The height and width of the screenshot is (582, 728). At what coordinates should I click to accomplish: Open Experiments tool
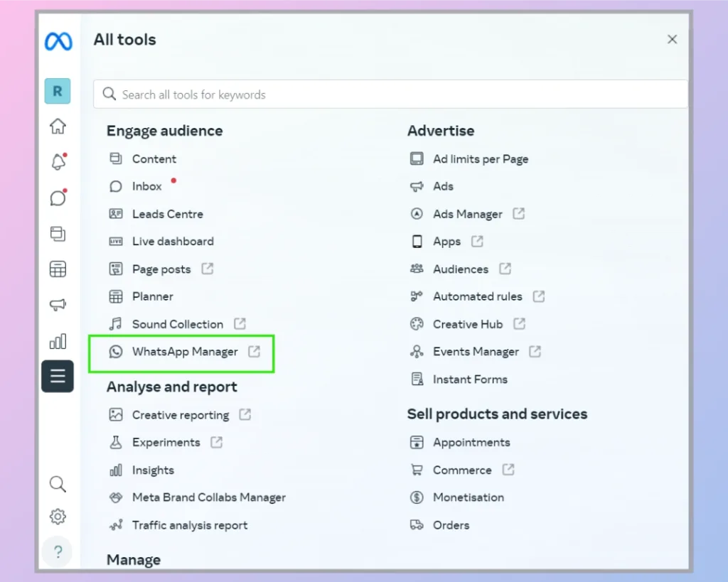click(166, 442)
